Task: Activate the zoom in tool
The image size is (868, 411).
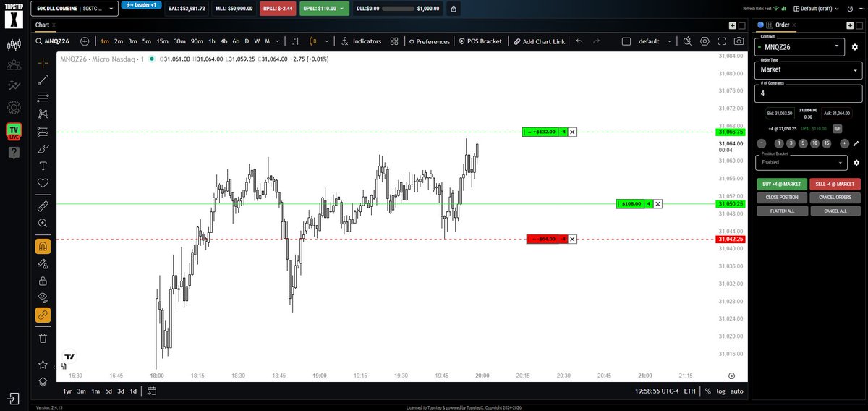Action: pos(43,224)
